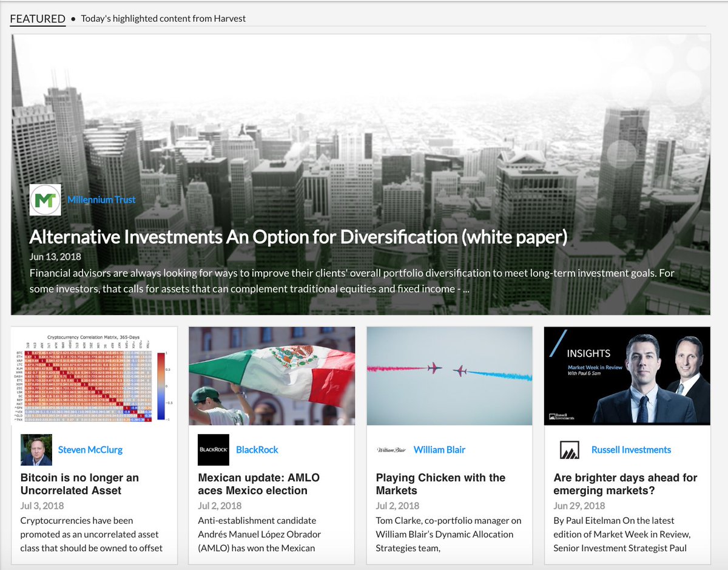Click the Mexican flag article thumbnail
Screen dimensions: 728x570
pyautogui.click(x=272, y=376)
